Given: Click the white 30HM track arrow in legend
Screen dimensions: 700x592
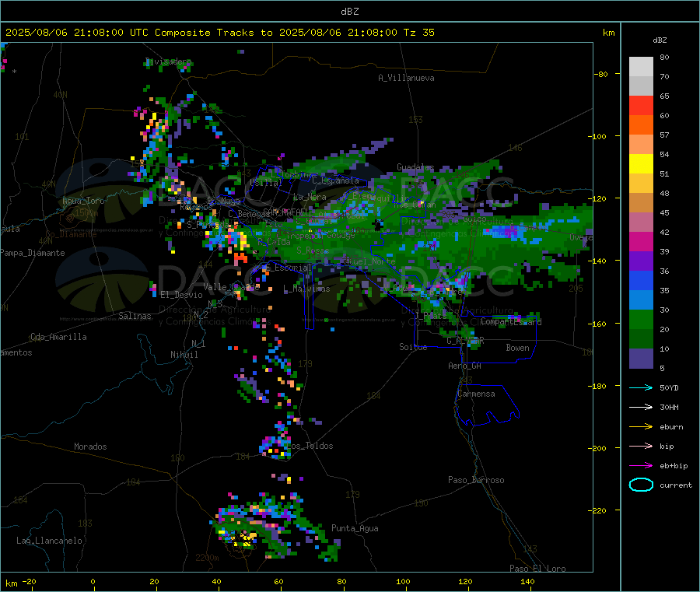Looking at the screenshot, I should (x=641, y=407).
